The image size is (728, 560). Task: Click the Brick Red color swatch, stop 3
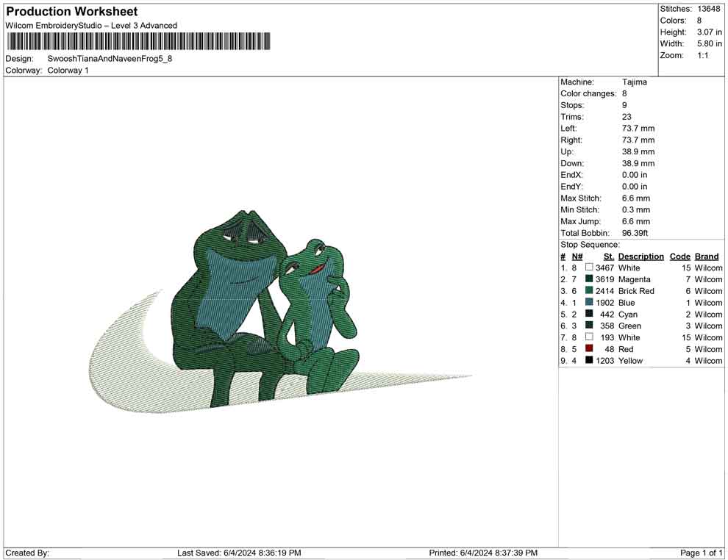(x=589, y=290)
